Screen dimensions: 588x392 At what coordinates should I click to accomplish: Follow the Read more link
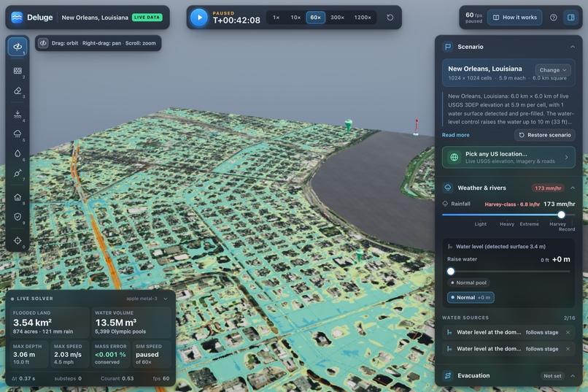click(455, 135)
